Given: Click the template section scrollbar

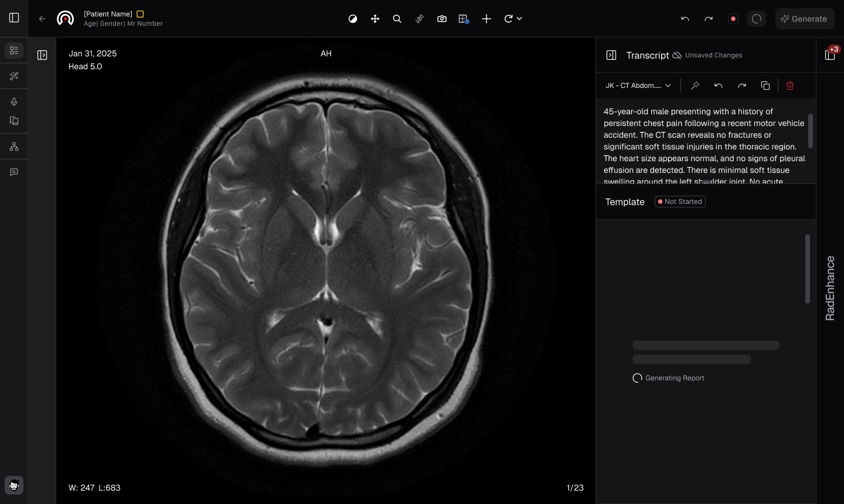Looking at the screenshot, I should 808,269.
